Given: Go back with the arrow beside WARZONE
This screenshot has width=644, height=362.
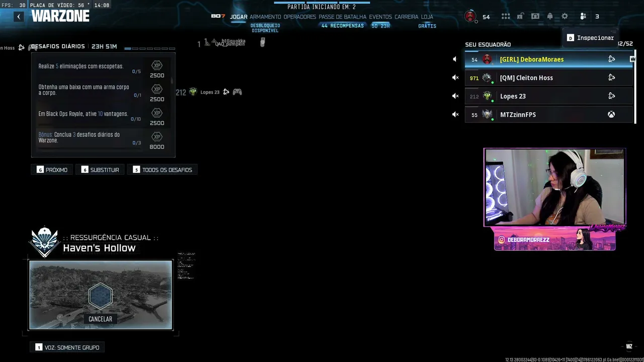Looking at the screenshot, I should tap(19, 17).
